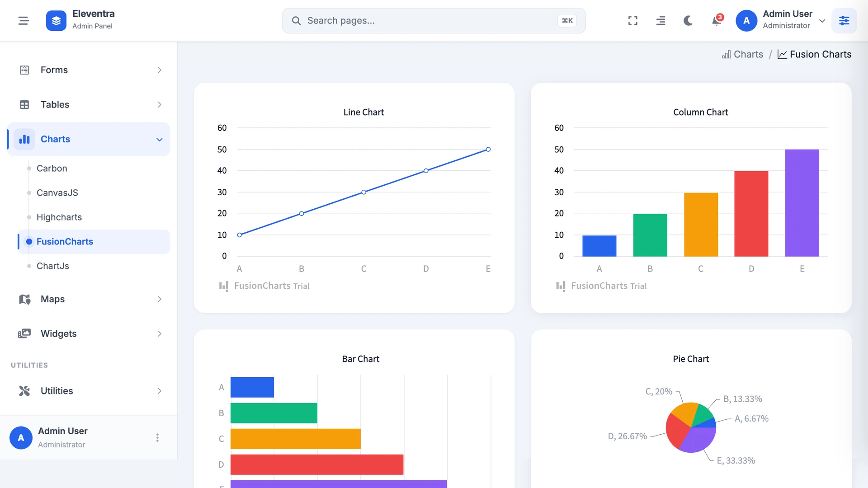Expand the Forms menu chevron
This screenshot has height=488, width=868.
159,70
